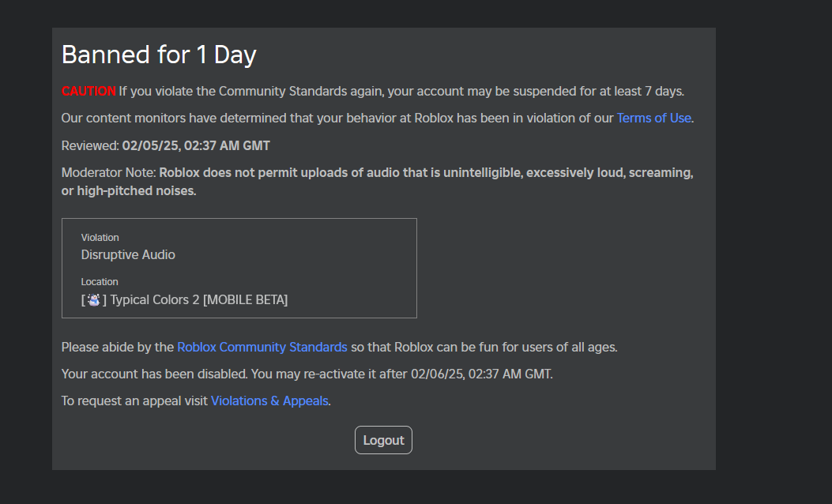Click the 'Please abide by the' text
Screen dimensions: 832x504
click(x=117, y=347)
